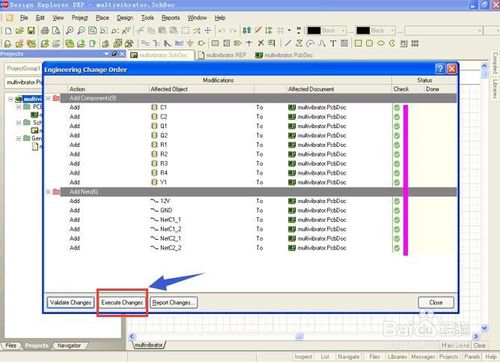Click the Execute Changes button

[122, 303]
